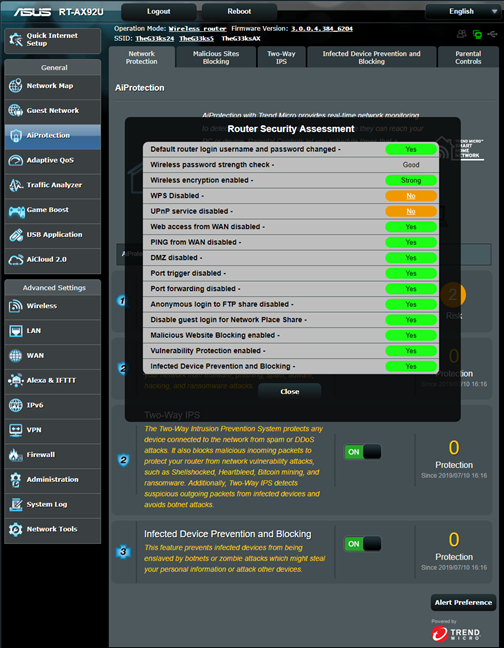Click 'Web access from WAN disabled' Yes status
Image resolution: width=504 pixels, height=648 pixels.
click(411, 227)
